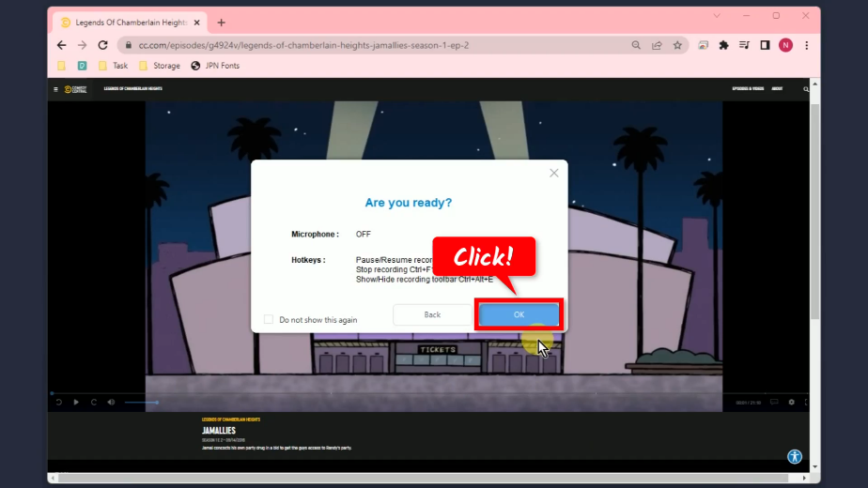Click scroll down arrow on vertical scrollbar
This screenshot has width=868, height=488.
point(814,467)
